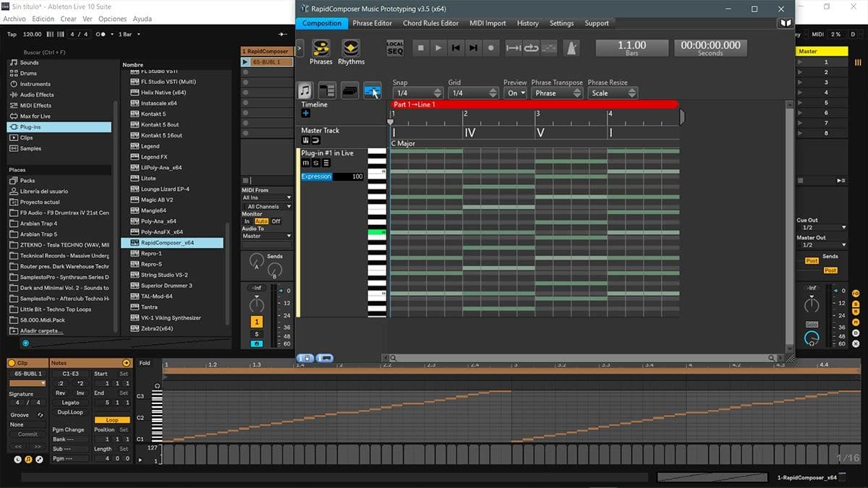Open the History tab
868x488 pixels.
[528, 23]
